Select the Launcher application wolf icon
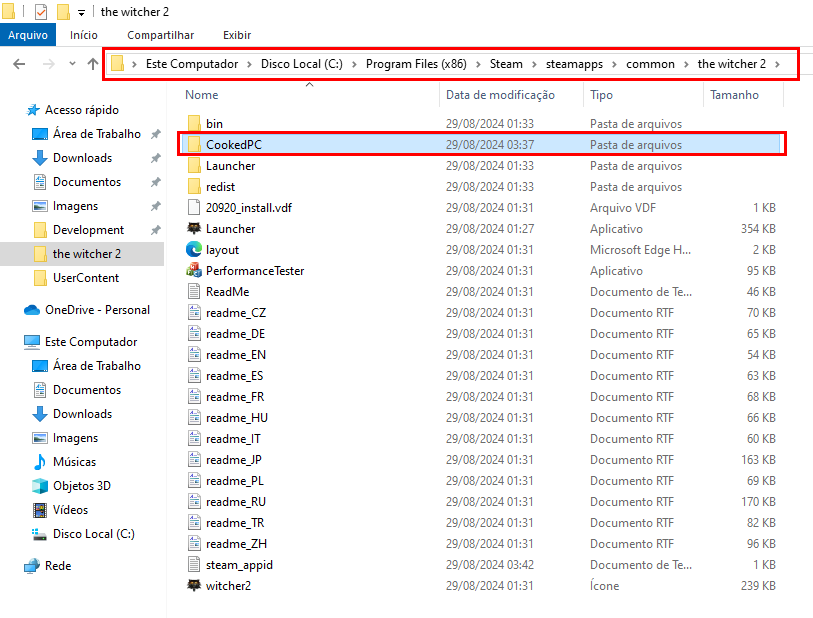Screen dimensions: 813x618 pyautogui.click(x=194, y=228)
